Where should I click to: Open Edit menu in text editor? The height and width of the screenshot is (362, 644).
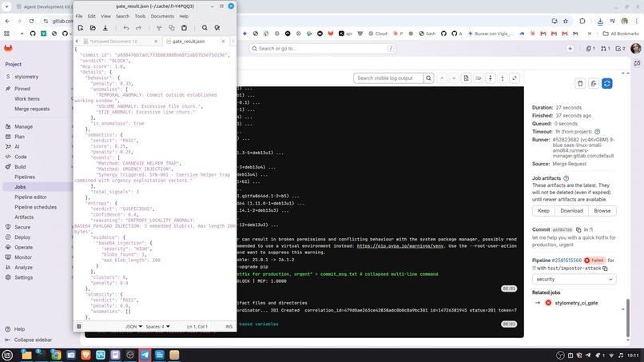click(x=92, y=17)
